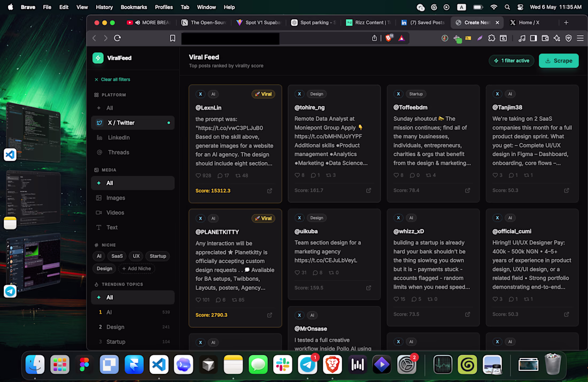
Task: Open Brave hamburger main menu
Action: [580, 38]
